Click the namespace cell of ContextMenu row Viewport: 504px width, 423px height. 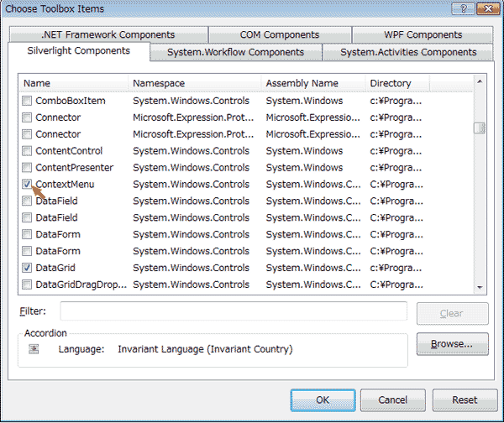click(x=191, y=185)
